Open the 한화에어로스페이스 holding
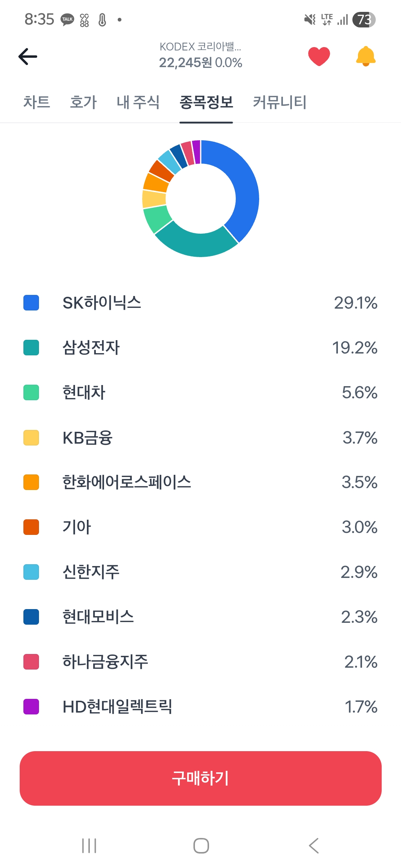Screen dimensions: 401x868 (x=127, y=482)
